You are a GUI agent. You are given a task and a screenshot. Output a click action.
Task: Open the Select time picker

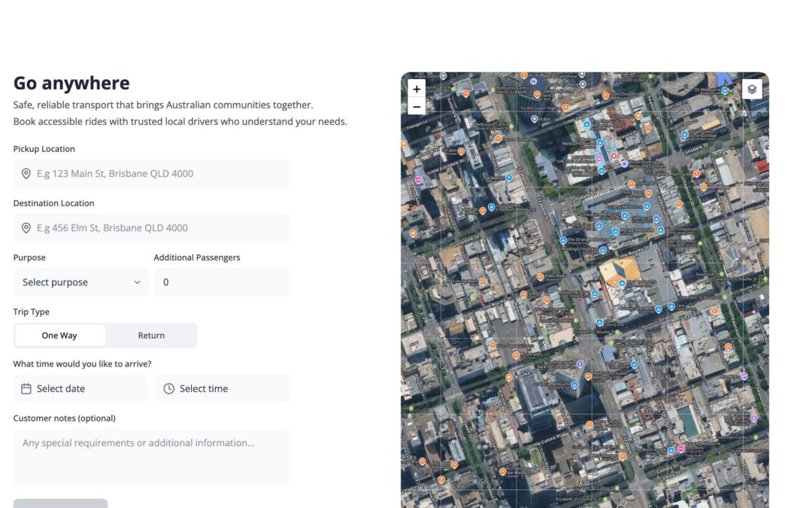coord(223,389)
